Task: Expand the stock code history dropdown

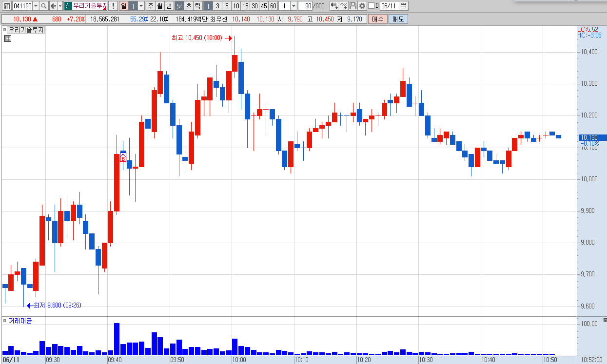Action: [x=36, y=6]
